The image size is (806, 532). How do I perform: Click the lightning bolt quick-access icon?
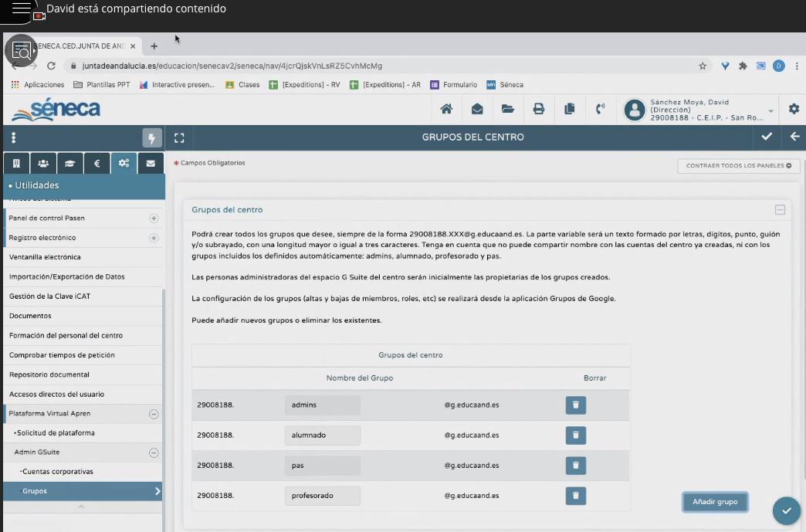coord(151,137)
